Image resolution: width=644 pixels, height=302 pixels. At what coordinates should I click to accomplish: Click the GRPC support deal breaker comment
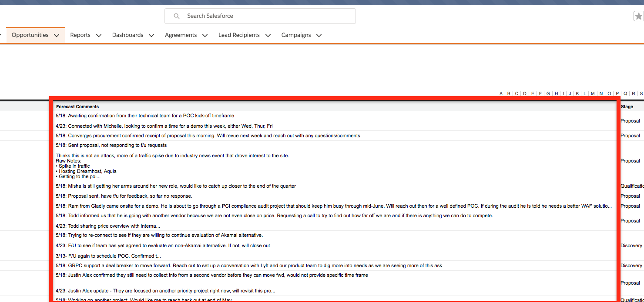click(249, 265)
